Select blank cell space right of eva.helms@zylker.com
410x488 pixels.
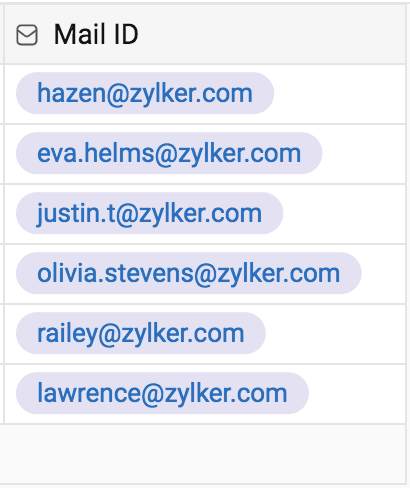coord(363,154)
